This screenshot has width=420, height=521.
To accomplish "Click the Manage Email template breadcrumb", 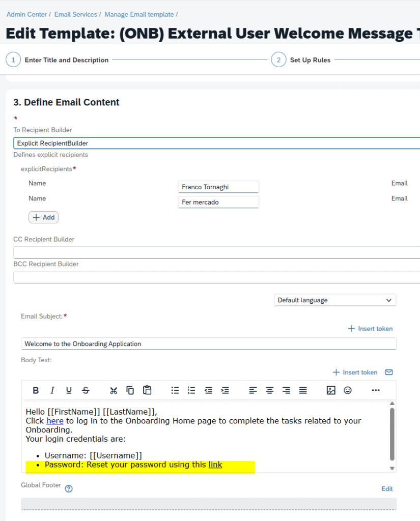I will (x=139, y=14).
